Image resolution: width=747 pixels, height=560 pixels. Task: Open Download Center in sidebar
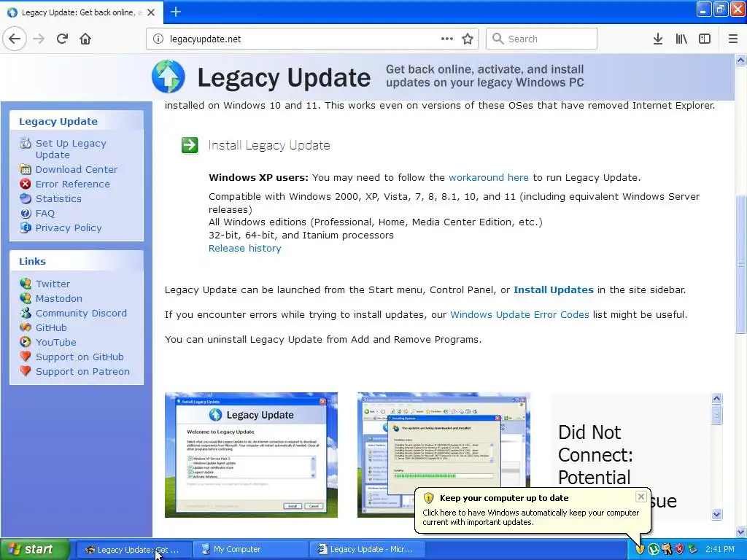pos(76,169)
